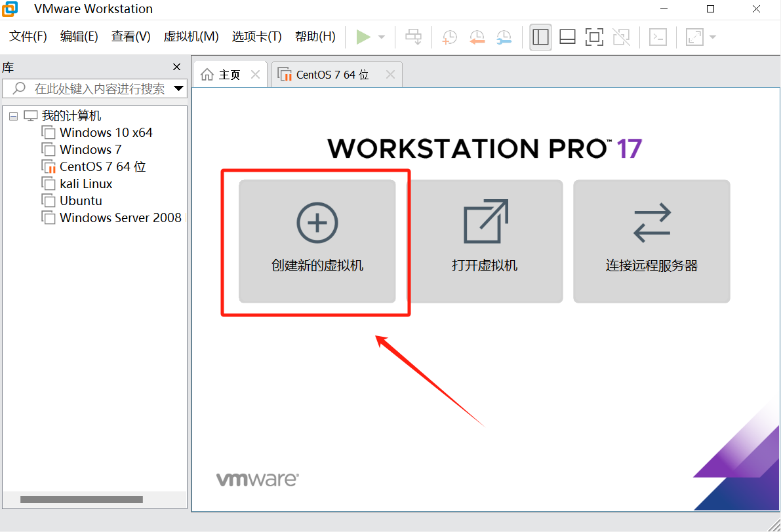The width and height of the screenshot is (781, 532).
Task: Click 创建新的虚拟机 button
Action: (x=317, y=241)
